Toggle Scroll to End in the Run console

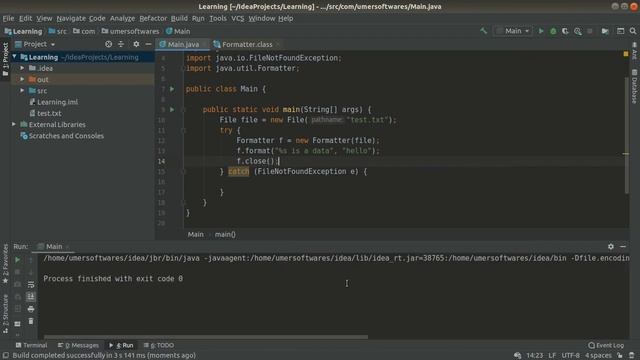(x=31, y=297)
